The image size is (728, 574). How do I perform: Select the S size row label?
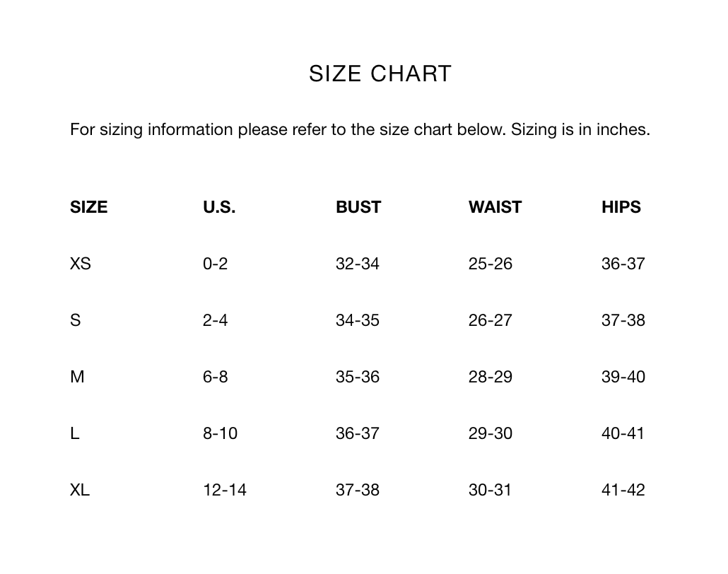coord(75,320)
